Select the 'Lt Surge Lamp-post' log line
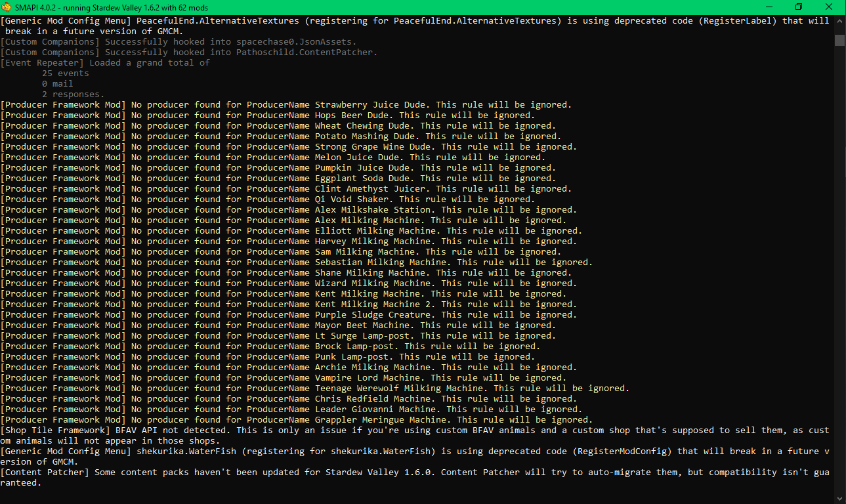 pos(278,336)
